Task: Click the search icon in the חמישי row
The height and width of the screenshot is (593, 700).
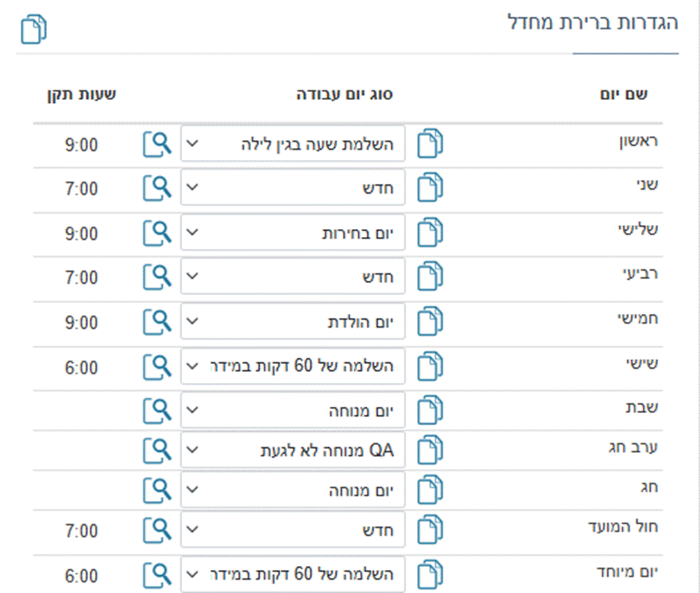Action: click(157, 322)
